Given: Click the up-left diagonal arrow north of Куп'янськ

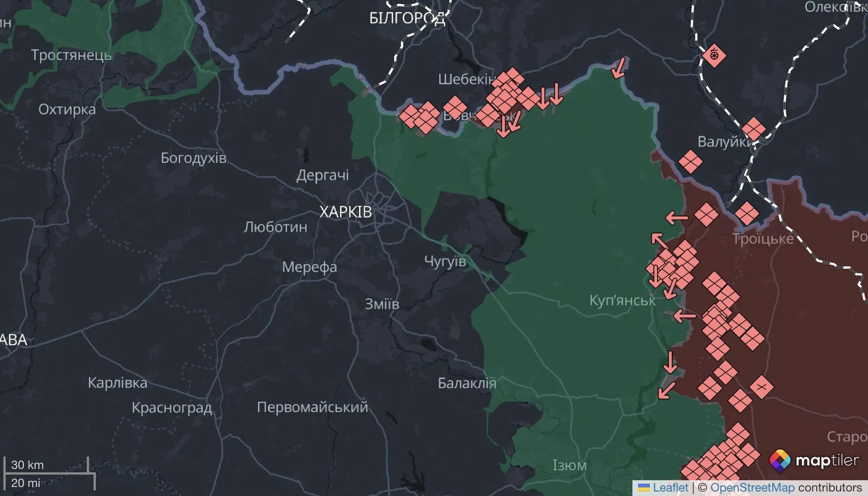Looking at the screenshot, I should [x=659, y=240].
